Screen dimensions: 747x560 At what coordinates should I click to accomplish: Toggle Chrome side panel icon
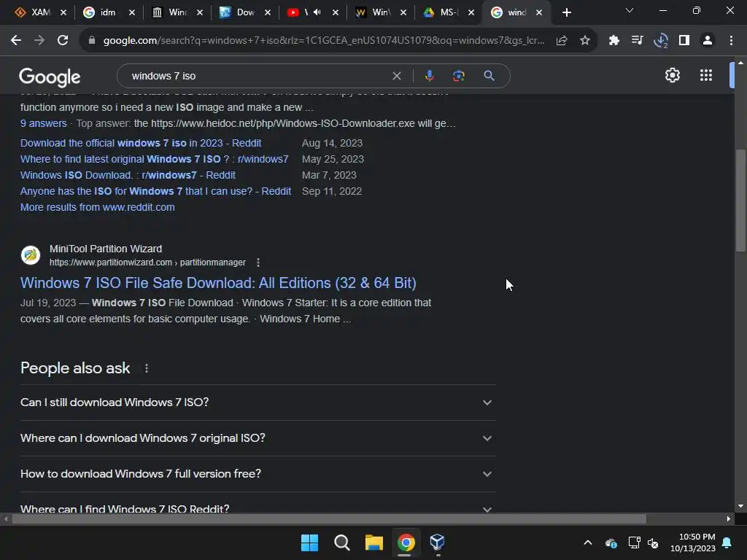pos(684,41)
